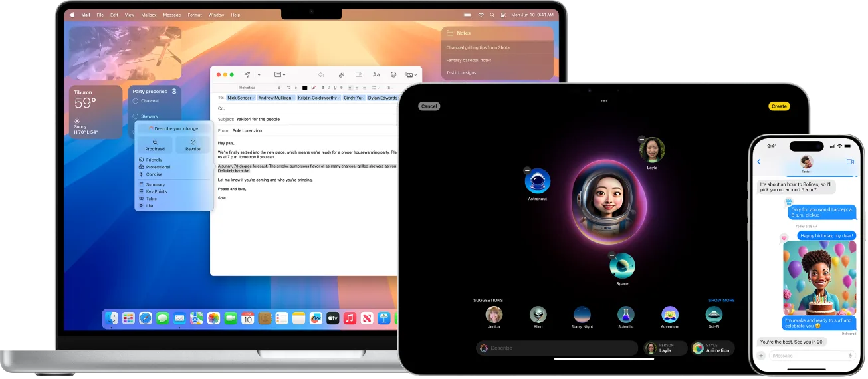This screenshot has height=379, width=868.
Task: Click the paperclip attach file icon
Action: click(341, 75)
